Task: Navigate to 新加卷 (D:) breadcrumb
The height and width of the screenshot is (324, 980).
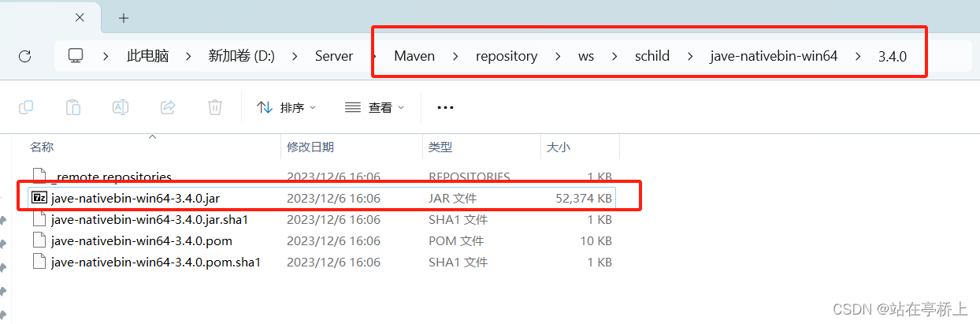Action: click(241, 56)
